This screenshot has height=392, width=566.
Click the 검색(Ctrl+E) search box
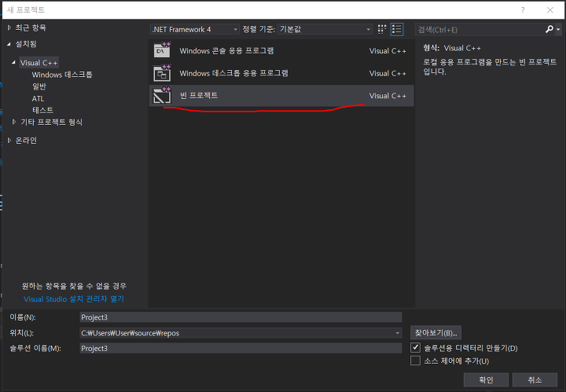[x=480, y=30]
